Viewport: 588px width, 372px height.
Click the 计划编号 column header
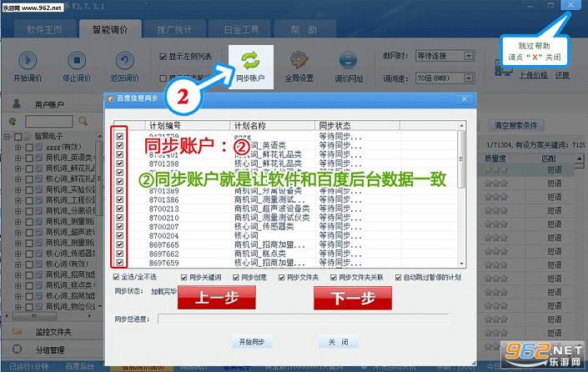pos(188,125)
